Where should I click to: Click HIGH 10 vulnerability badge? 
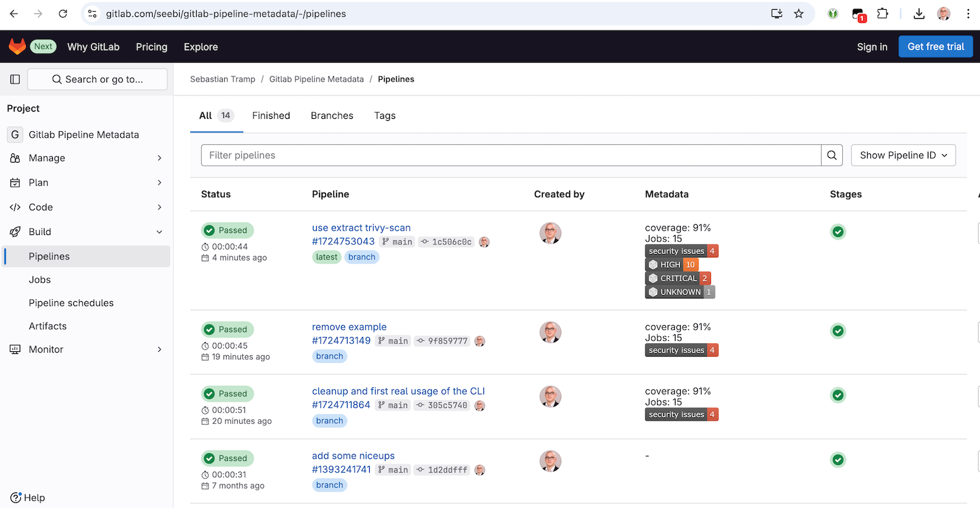[672, 264]
